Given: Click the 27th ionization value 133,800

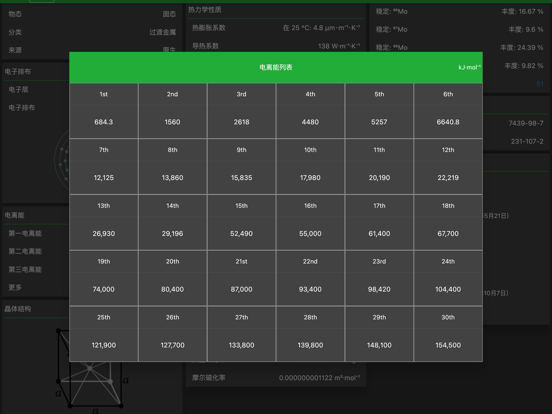Looking at the screenshot, I should click(242, 345).
